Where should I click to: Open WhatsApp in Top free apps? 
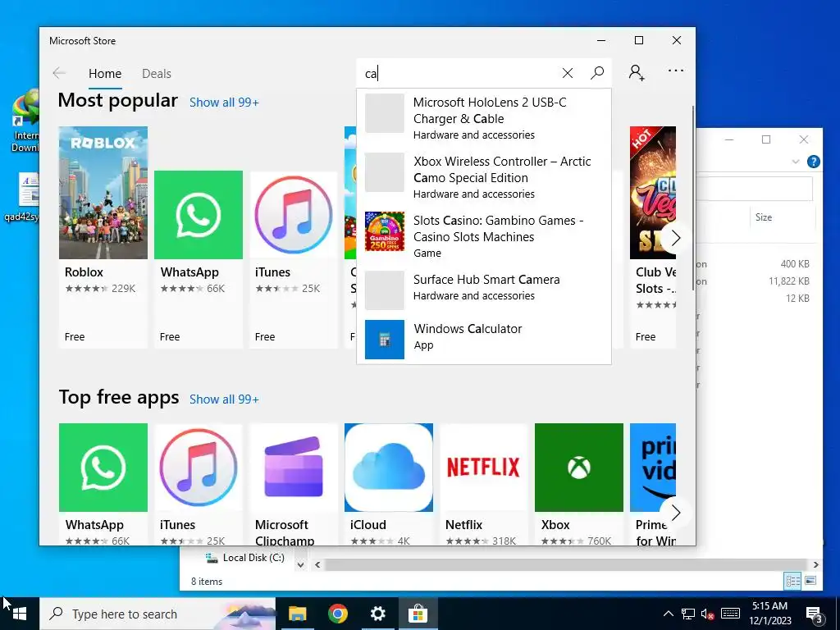pyautogui.click(x=103, y=484)
